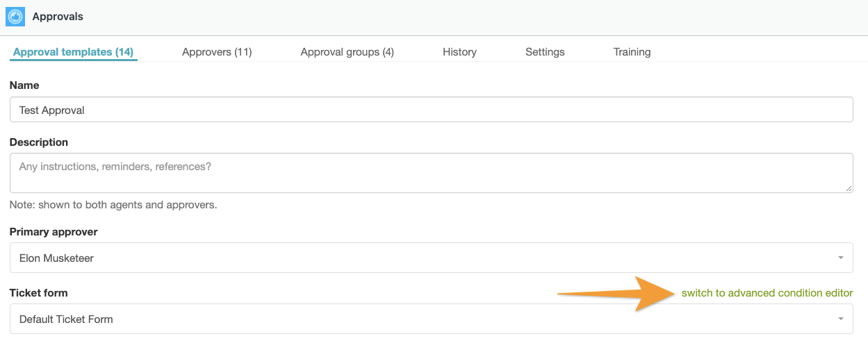The image size is (868, 341).
Task: Click the Primary approver label
Action: (x=54, y=232)
